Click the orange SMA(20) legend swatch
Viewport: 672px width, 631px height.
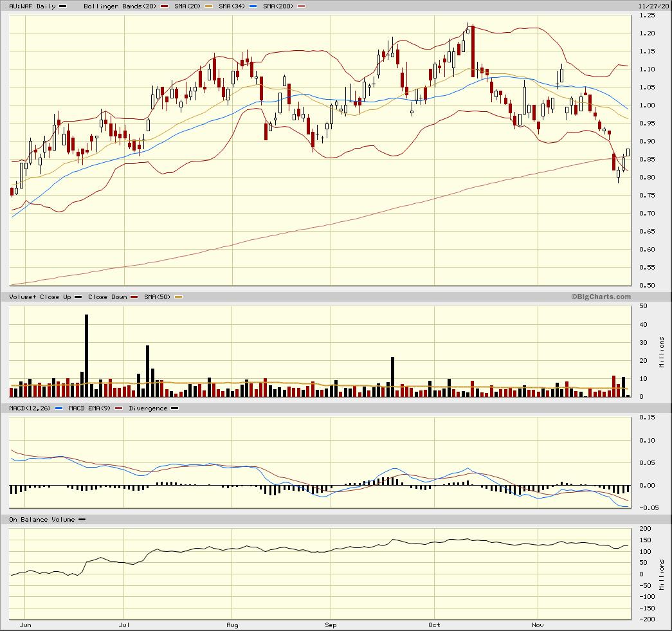click(209, 6)
